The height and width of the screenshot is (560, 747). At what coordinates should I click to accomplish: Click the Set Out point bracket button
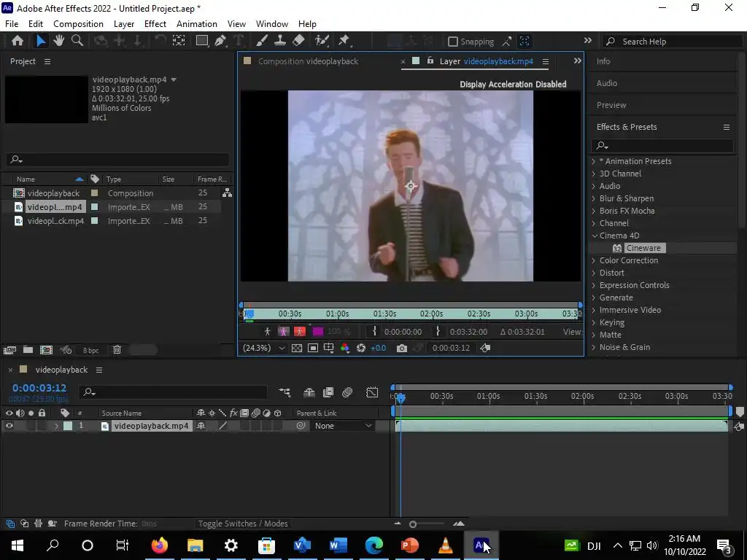[438, 331]
